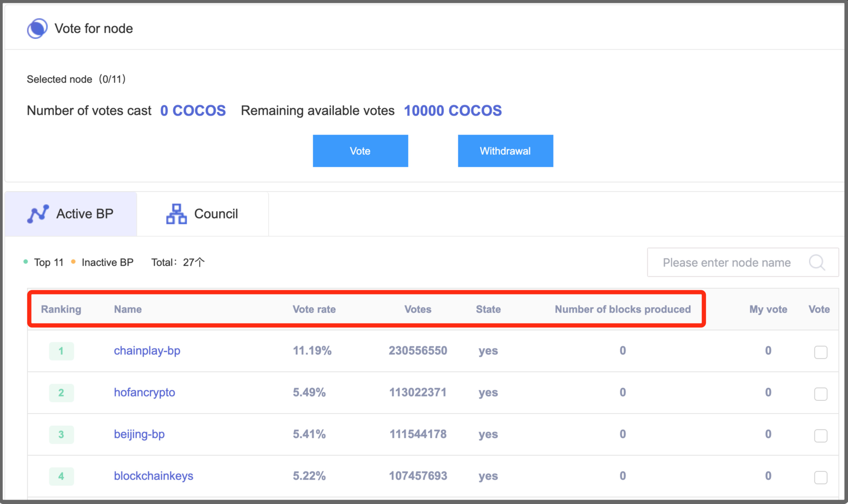Click the orange Inactive BP dot

[x=73, y=262]
